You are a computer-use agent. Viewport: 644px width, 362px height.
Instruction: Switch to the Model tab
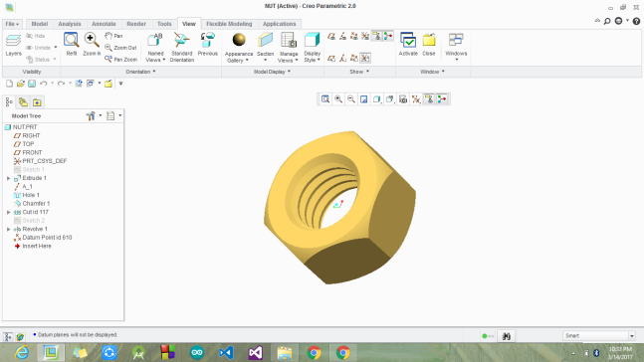[x=40, y=24]
